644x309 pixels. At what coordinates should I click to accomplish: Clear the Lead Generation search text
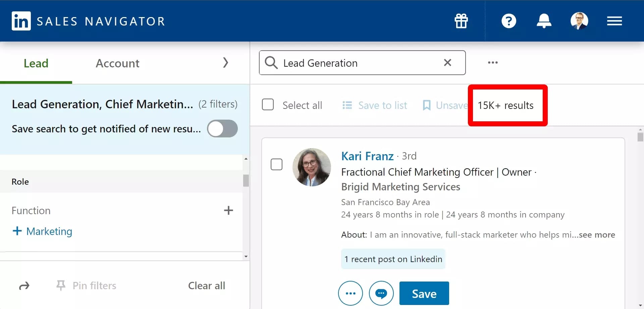(x=447, y=62)
